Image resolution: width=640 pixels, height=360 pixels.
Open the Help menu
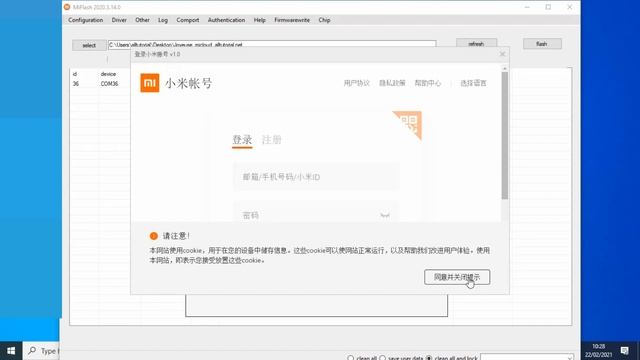[x=260, y=20]
